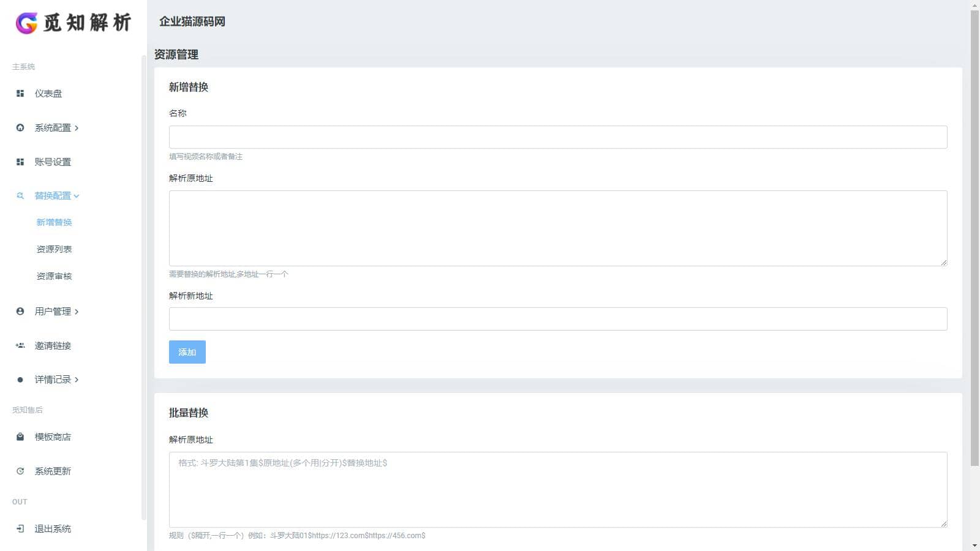Click the 账号设置 sidebar icon
The image size is (980, 551).
click(20, 162)
